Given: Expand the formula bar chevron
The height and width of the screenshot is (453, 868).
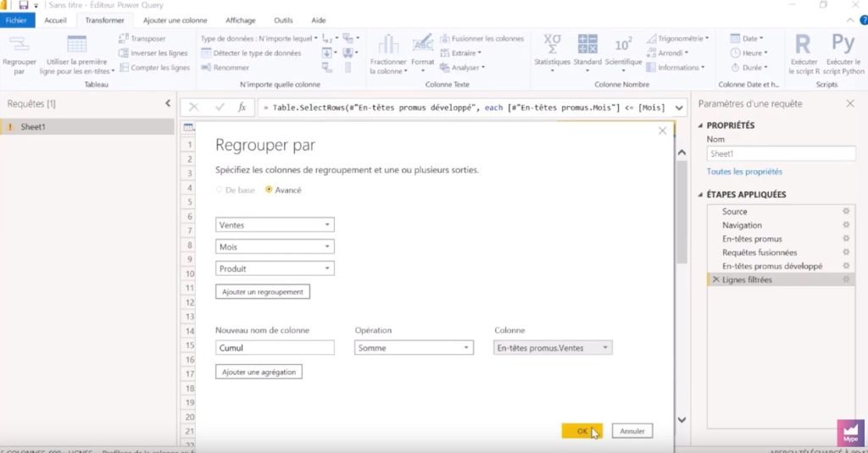Looking at the screenshot, I should pyautogui.click(x=679, y=108).
